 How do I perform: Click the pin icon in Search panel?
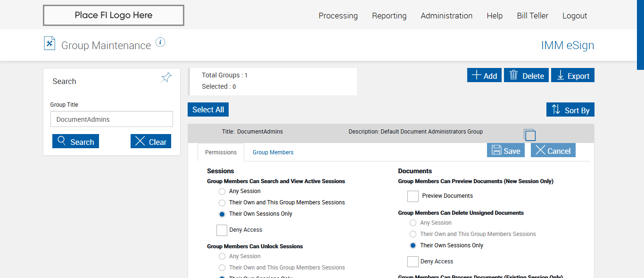click(166, 78)
